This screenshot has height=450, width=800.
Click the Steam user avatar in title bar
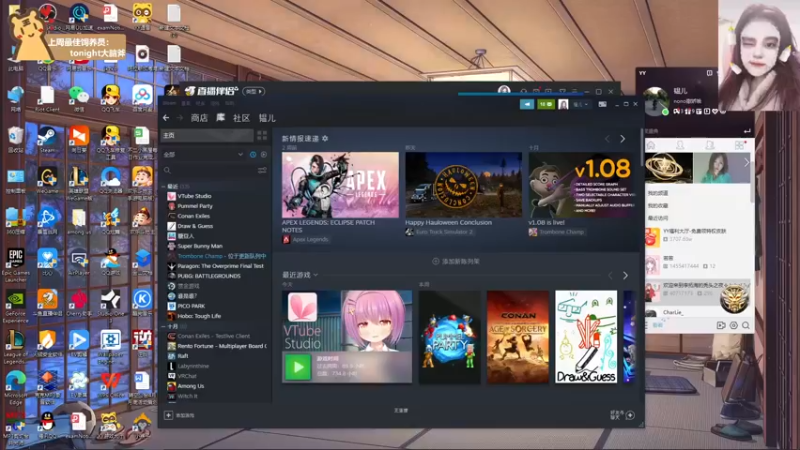pos(563,104)
